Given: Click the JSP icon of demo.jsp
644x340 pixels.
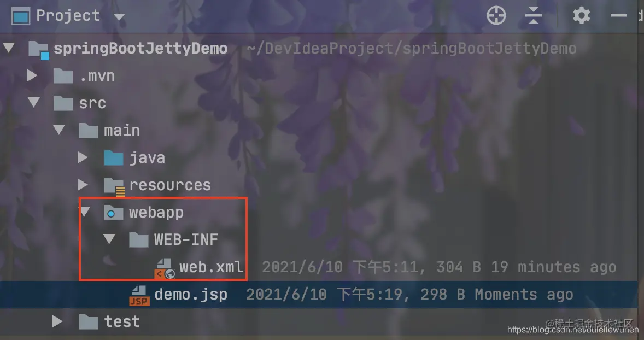Looking at the screenshot, I should [139, 296].
